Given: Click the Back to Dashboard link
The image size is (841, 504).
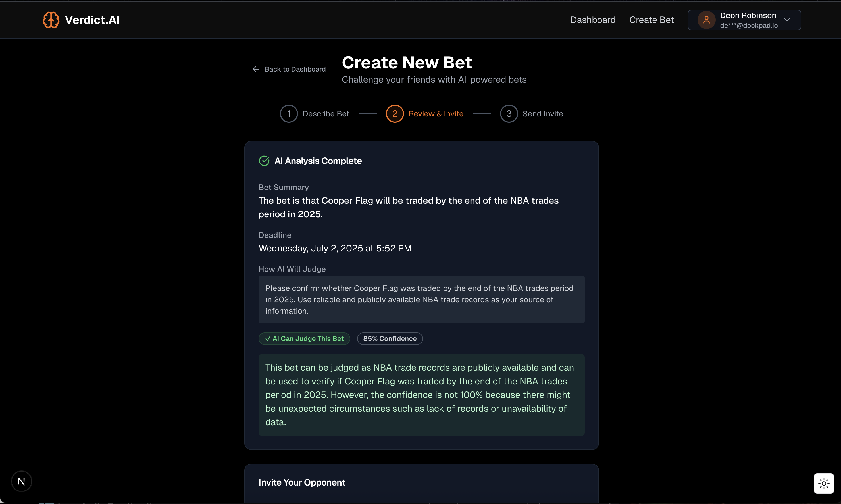Looking at the screenshot, I should coord(295,69).
